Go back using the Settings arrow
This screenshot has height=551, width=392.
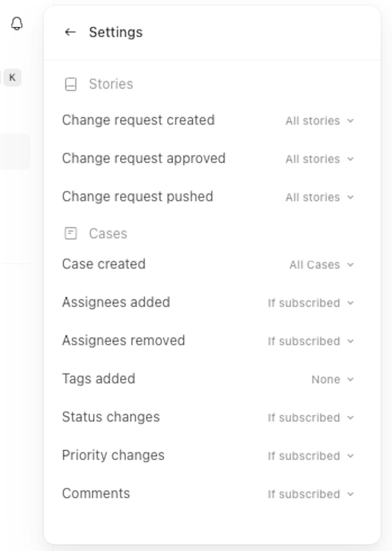[x=70, y=32]
